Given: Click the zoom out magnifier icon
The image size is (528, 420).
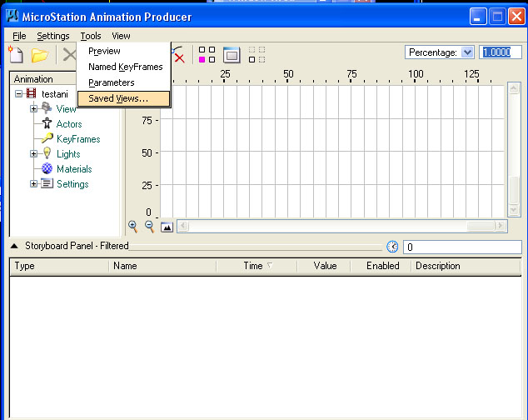Looking at the screenshot, I should tap(150, 227).
